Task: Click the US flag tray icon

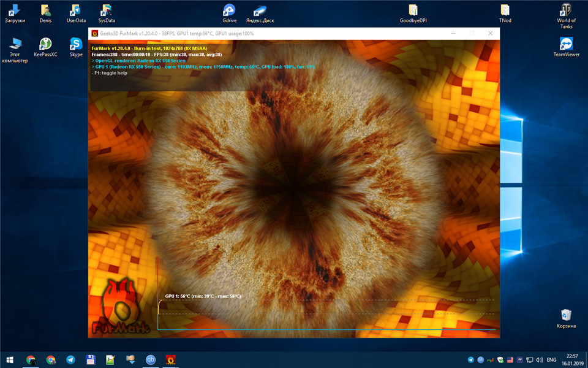Action: pyautogui.click(x=510, y=360)
